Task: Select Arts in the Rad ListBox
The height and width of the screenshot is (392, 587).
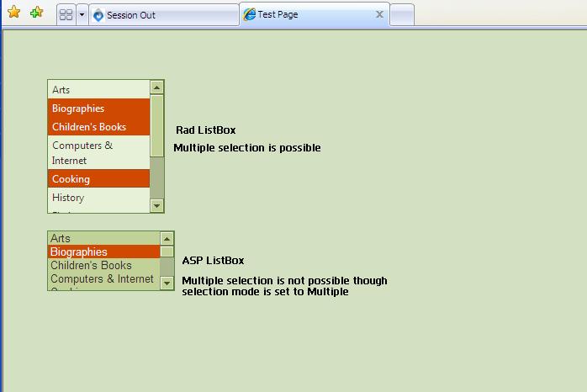Action: [99, 89]
